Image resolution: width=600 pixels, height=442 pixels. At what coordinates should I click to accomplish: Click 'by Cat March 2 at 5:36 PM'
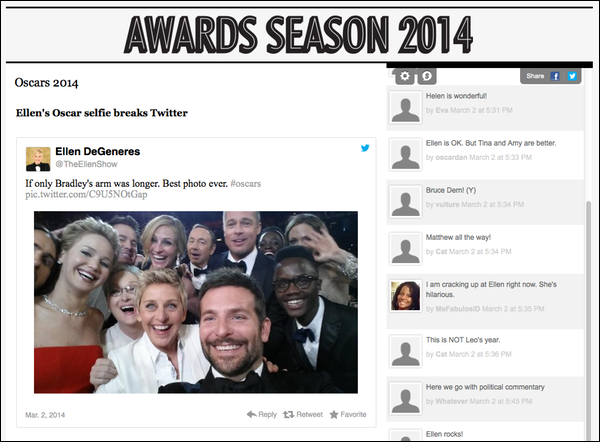[x=468, y=354]
